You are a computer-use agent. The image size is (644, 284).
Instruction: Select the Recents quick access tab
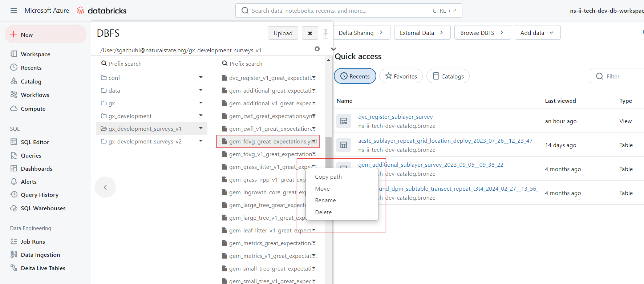pyautogui.click(x=355, y=76)
